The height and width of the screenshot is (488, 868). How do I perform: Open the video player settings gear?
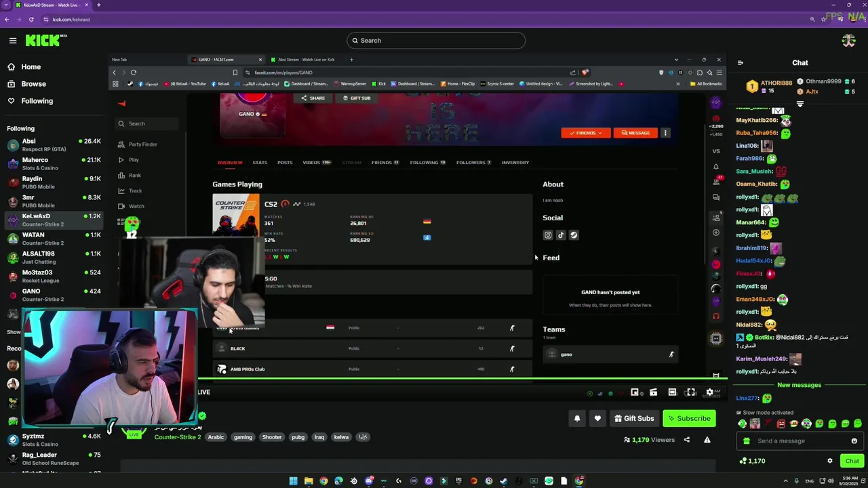709,392
